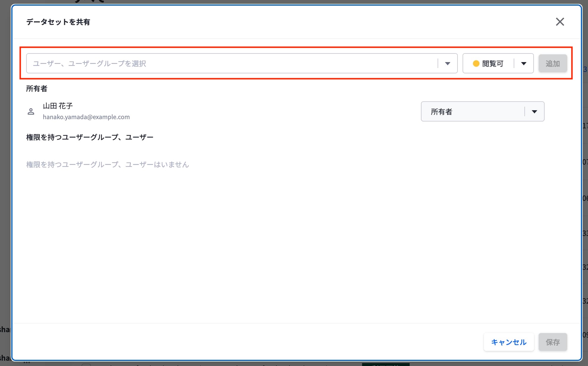Click the 権限を持つユーザーグループ、ユーザー heading

click(x=90, y=137)
